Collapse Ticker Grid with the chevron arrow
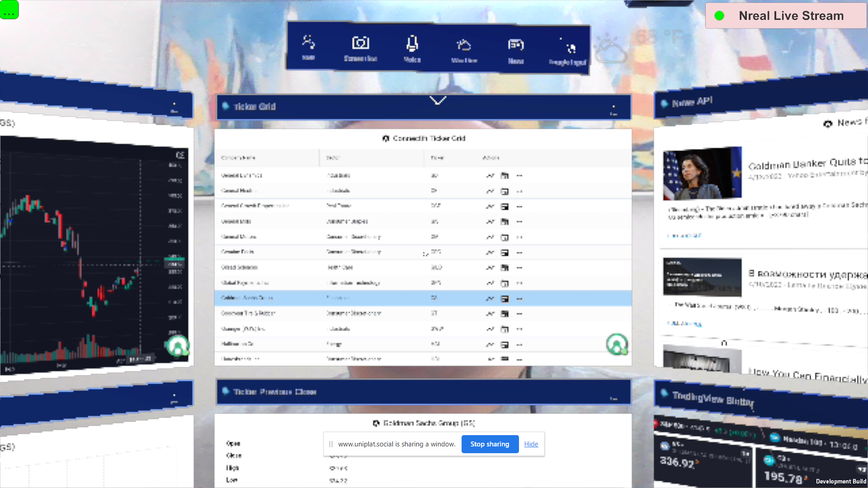 (x=438, y=100)
